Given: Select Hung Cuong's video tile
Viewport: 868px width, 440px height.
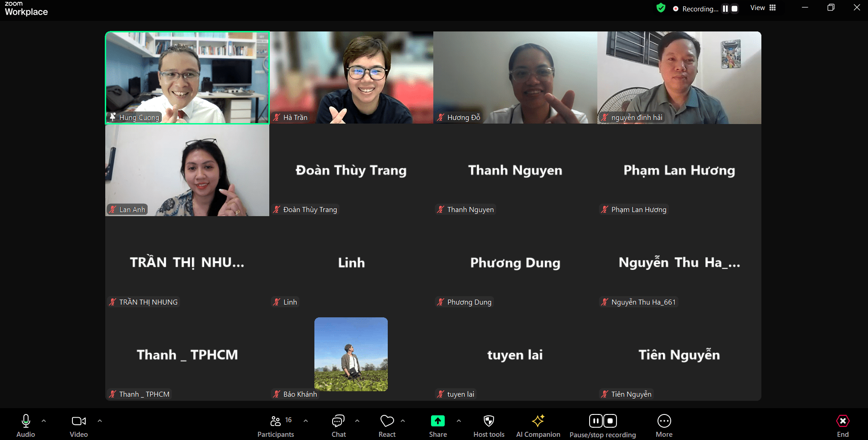Looking at the screenshot, I should 187,78.
